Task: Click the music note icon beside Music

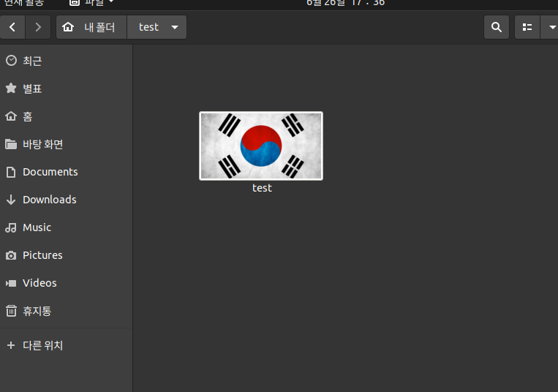Action: 11,227
